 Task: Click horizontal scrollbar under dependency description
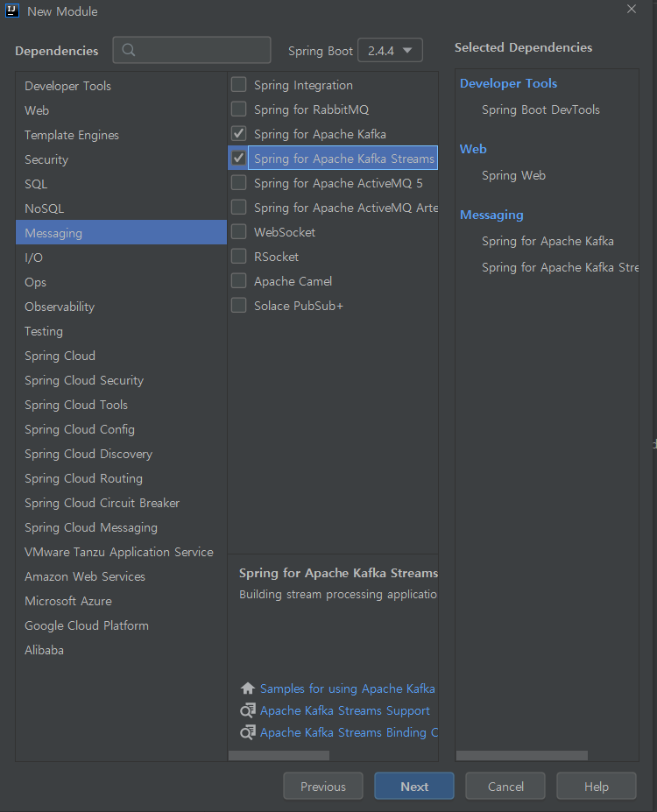(x=279, y=756)
